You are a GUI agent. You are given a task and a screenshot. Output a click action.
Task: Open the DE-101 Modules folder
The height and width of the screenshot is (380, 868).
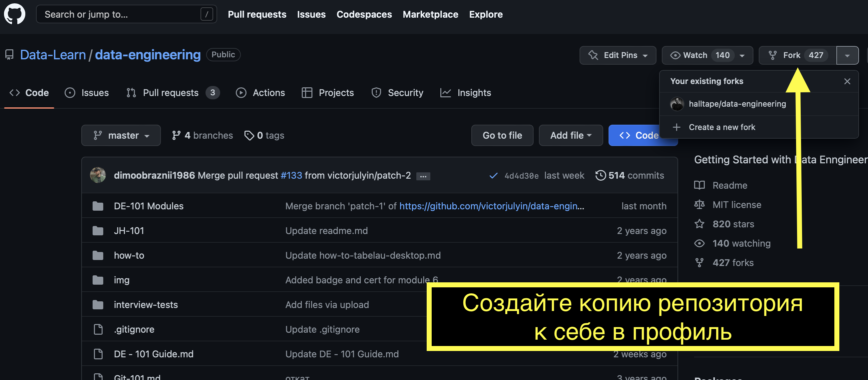[x=149, y=206]
